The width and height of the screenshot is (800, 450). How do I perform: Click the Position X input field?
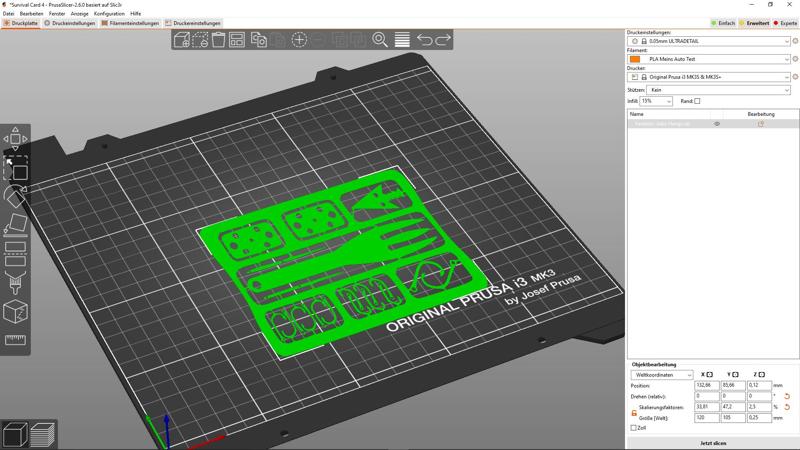coord(707,386)
